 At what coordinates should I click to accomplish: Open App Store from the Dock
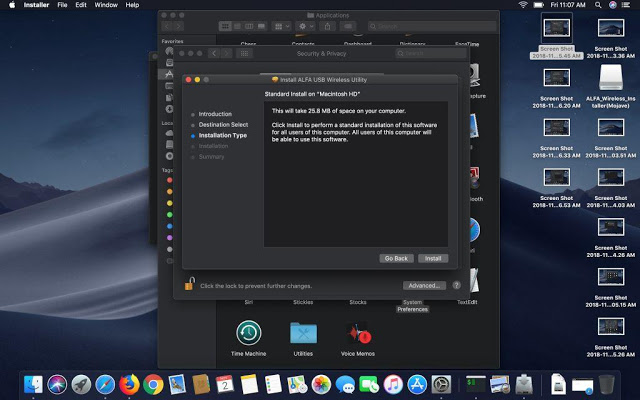(418, 383)
